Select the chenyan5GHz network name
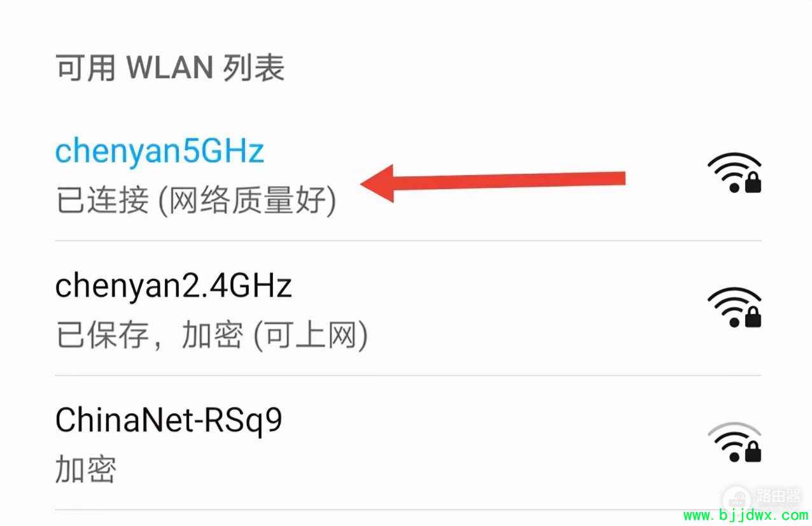This screenshot has width=812, height=526. coord(159,151)
